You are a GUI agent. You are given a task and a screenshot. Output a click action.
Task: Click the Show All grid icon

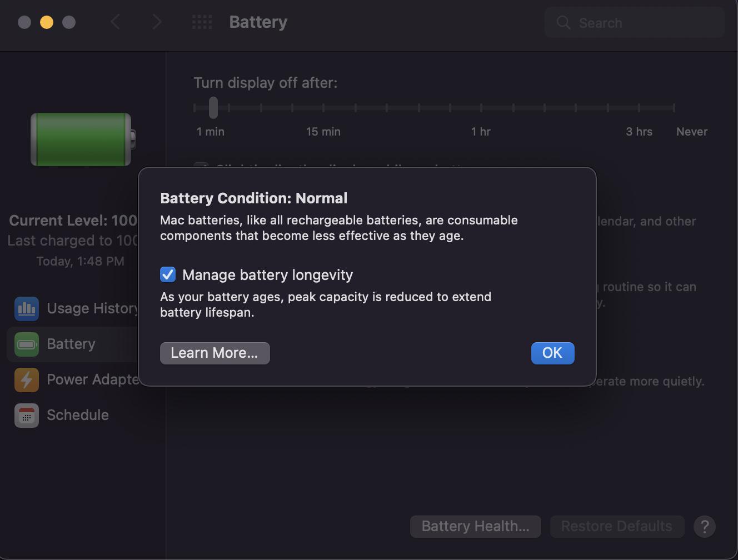[x=202, y=22]
